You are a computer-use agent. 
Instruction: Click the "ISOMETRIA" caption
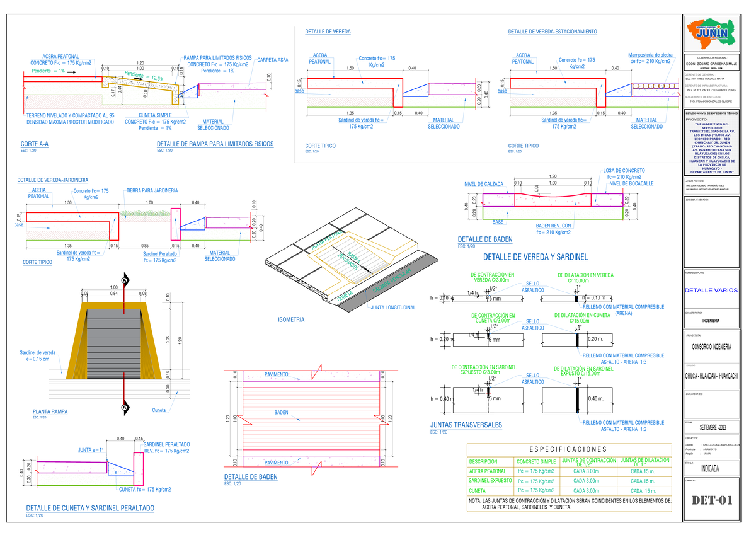point(291,320)
